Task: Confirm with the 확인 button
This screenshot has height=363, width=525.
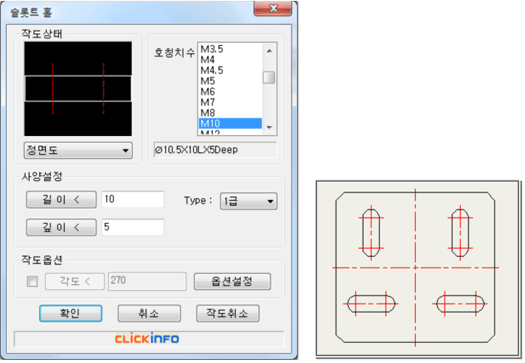Action: point(71,313)
